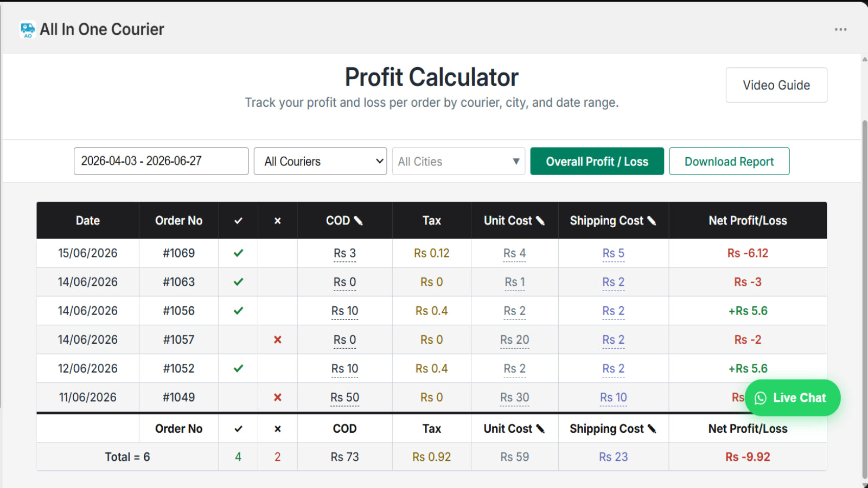Click the edit pencil next to Shipping Cost header
Image resolution: width=868 pixels, height=488 pixels.
(x=652, y=221)
